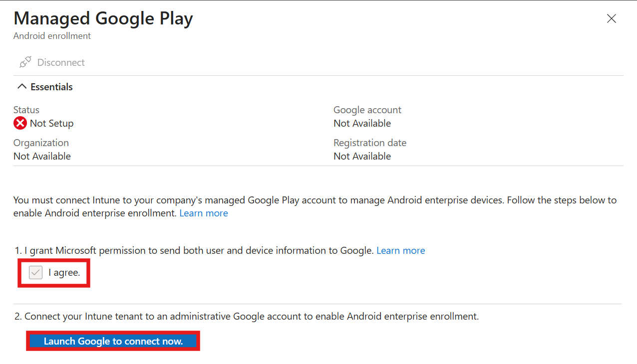Select the Not Setup status text
The image size is (637, 364).
[x=51, y=123]
